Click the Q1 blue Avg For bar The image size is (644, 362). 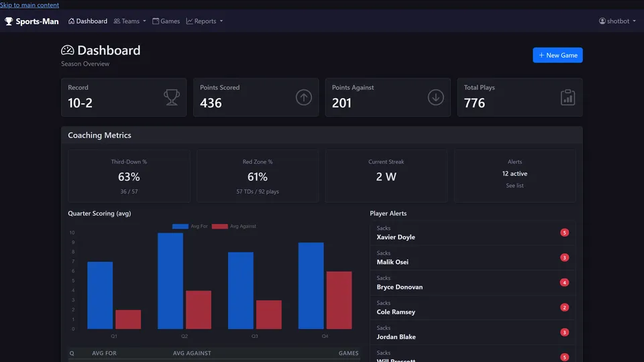click(x=100, y=296)
